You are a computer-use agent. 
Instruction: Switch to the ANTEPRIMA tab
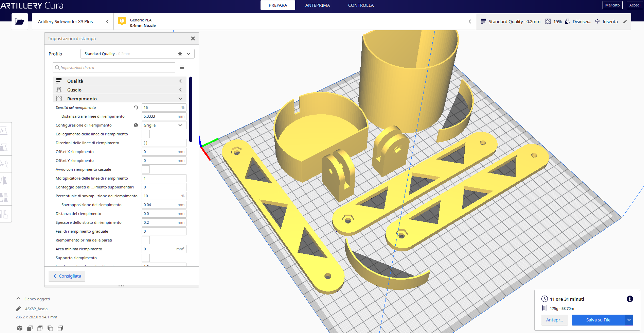[x=317, y=5]
